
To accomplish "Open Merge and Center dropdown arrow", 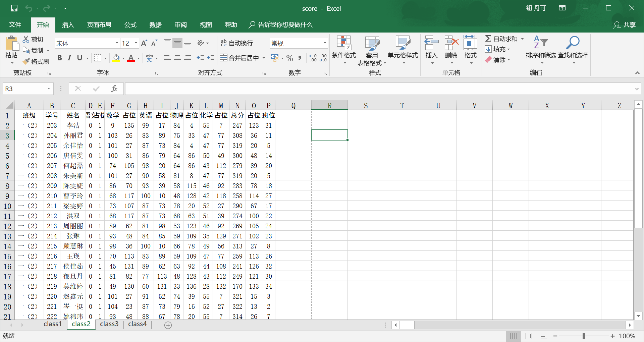I will click(x=264, y=58).
